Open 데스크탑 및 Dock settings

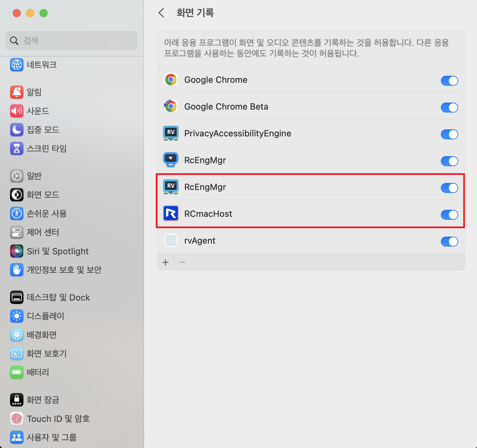click(58, 298)
